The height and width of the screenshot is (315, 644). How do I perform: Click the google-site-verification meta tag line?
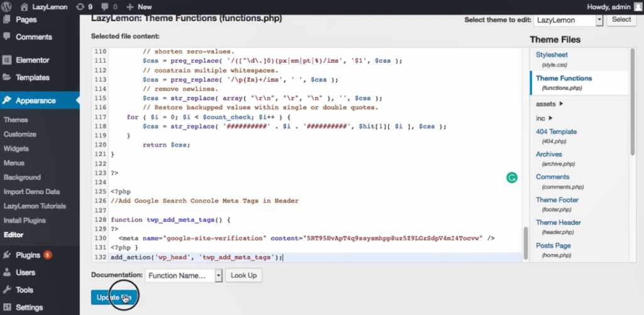(x=307, y=238)
